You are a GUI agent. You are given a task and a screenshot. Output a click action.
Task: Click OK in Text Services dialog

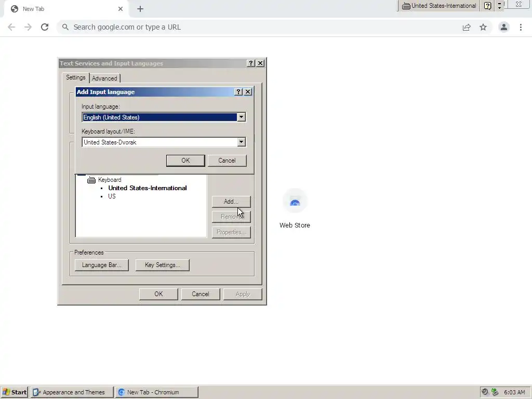tap(158, 294)
